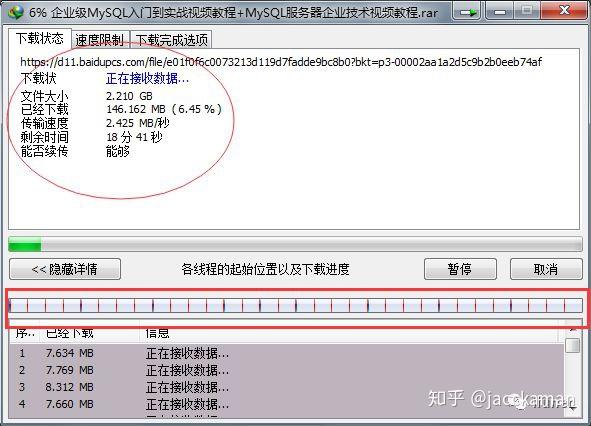Click the green arrow title bar button
The image size is (591, 426).
tap(467, 12)
